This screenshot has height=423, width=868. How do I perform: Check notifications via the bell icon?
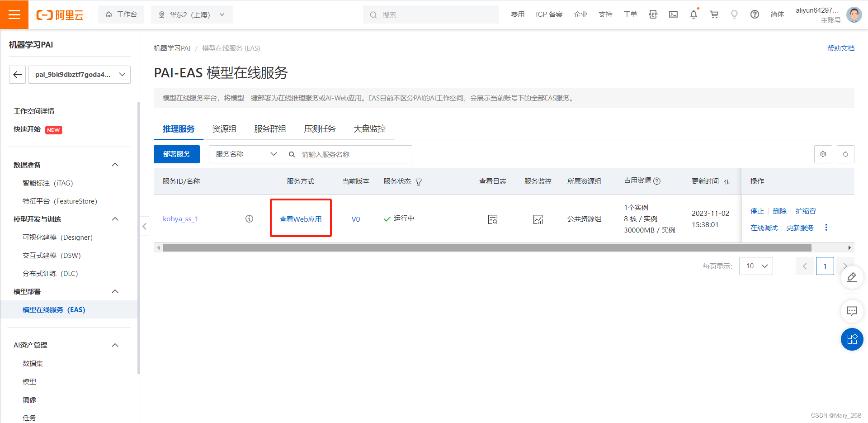click(x=693, y=14)
